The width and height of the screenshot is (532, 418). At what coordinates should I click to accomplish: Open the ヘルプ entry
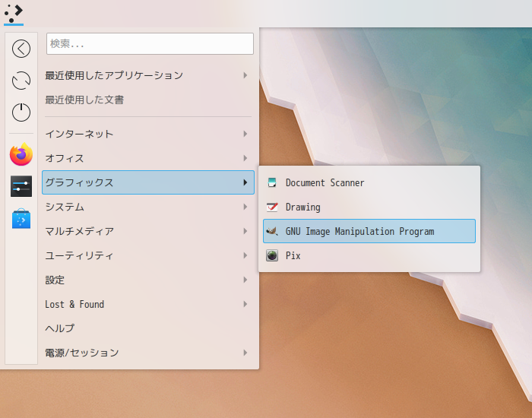point(148,328)
